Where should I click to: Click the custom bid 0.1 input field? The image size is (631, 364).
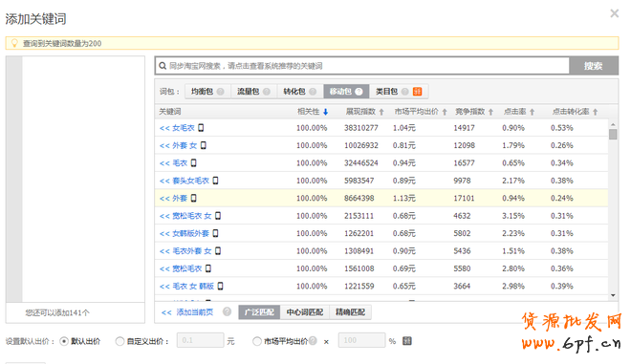tap(200, 340)
